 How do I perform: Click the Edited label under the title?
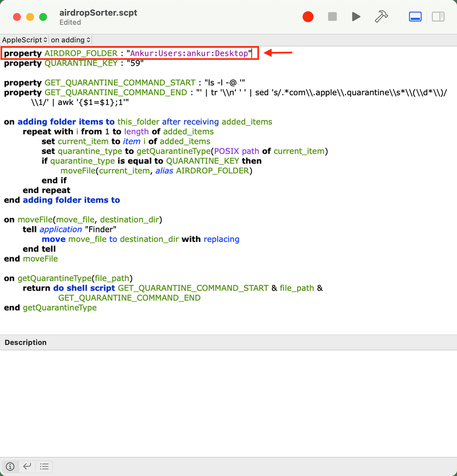click(70, 22)
